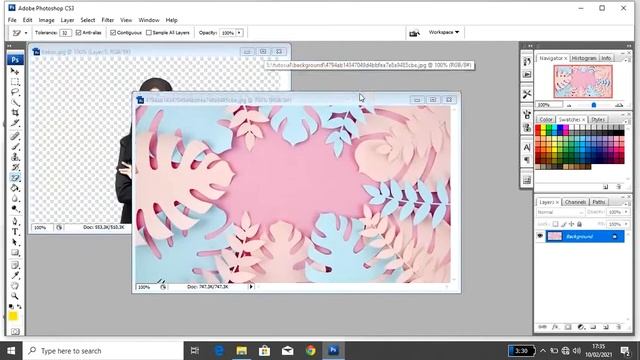Enable Sample All Layers checkbox

(x=149, y=33)
